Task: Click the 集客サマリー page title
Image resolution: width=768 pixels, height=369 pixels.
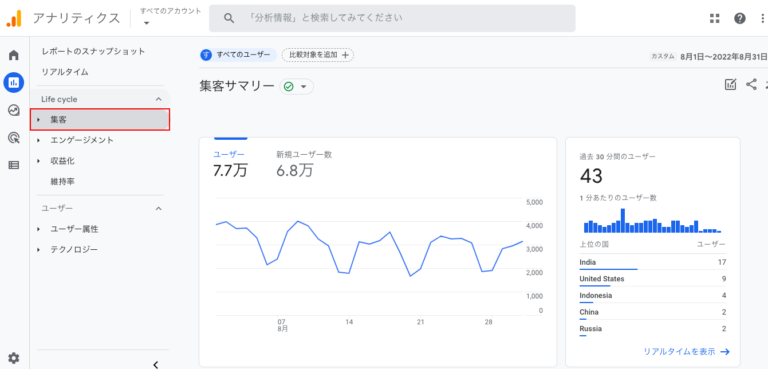Action: (237, 86)
